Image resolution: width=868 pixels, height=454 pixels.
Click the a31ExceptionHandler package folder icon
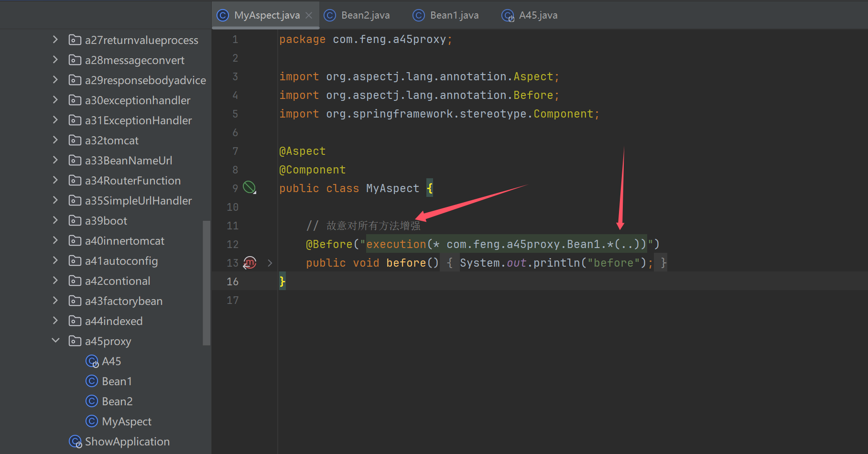pyautogui.click(x=75, y=120)
